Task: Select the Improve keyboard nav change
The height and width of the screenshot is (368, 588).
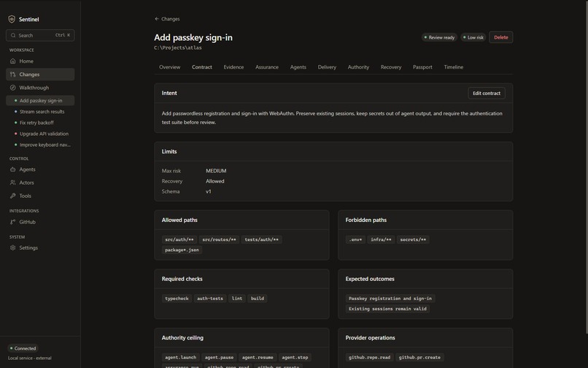Action: point(40,145)
